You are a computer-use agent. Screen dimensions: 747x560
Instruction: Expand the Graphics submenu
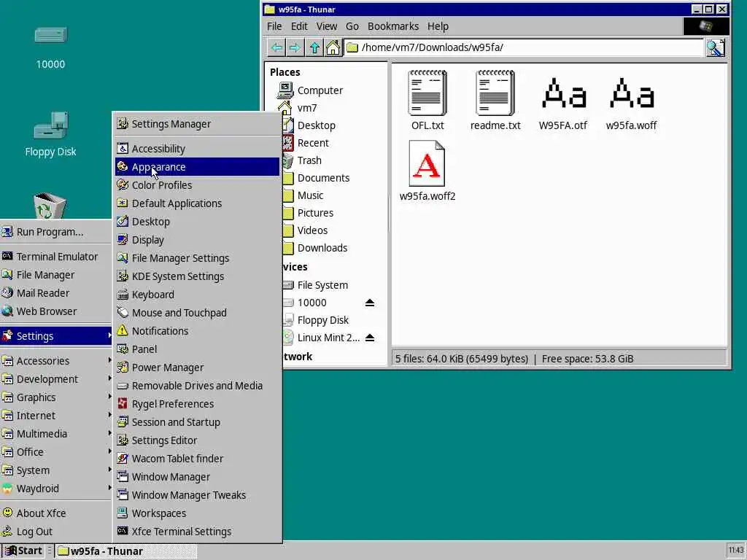tap(56, 397)
